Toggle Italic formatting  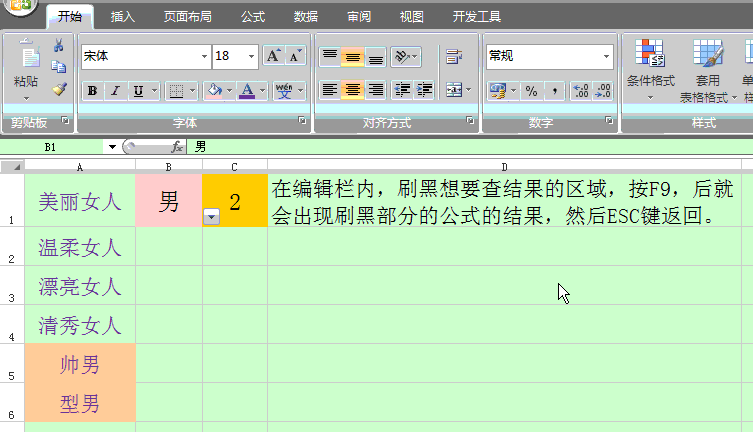click(x=115, y=91)
